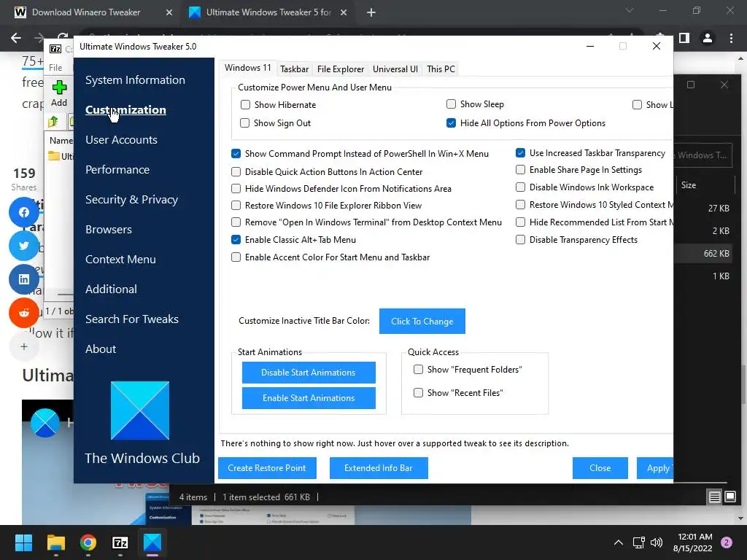Enable the Show Sign Out checkbox
Image resolution: width=747 pixels, height=560 pixels.
pyautogui.click(x=245, y=122)
